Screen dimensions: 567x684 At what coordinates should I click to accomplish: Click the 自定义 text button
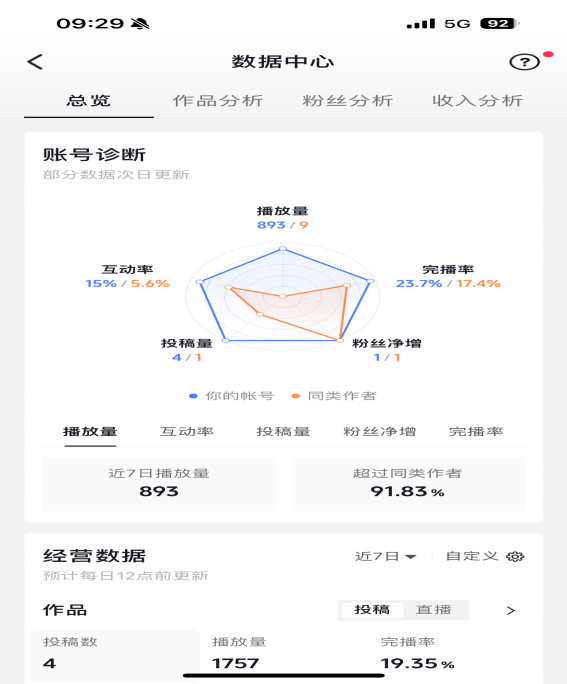pyautogui.click(x=472, y=556)
